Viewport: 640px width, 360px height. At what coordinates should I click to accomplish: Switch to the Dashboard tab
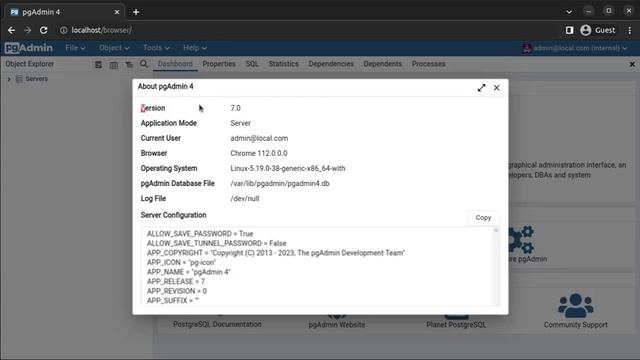pyautogui.click(x=175, y=64)
